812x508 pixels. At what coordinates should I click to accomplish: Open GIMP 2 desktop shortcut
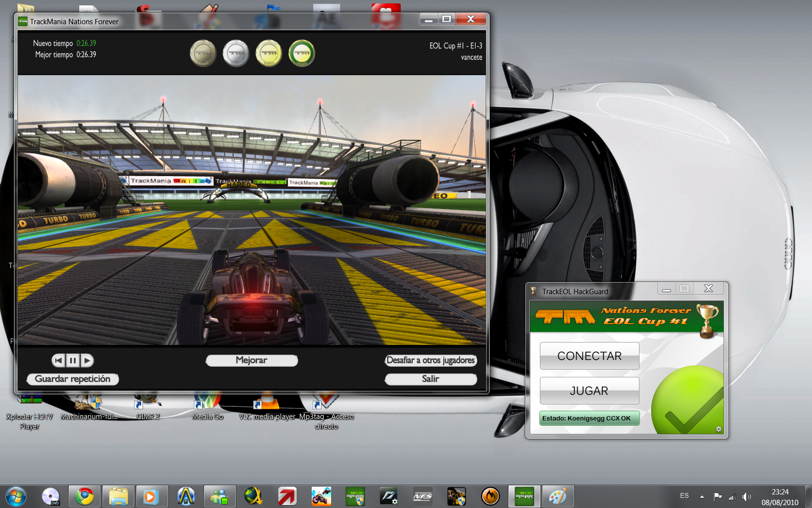(x=148, y=408)
